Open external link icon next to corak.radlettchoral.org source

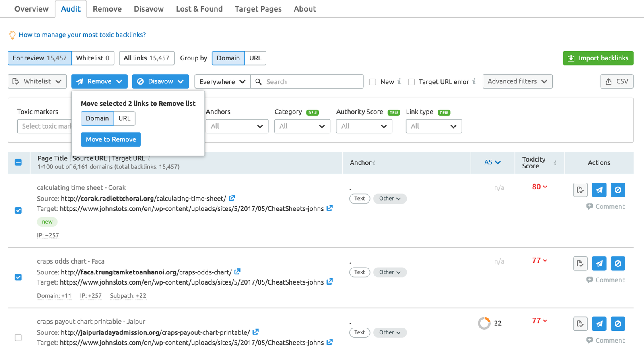[x=232, y=198]
